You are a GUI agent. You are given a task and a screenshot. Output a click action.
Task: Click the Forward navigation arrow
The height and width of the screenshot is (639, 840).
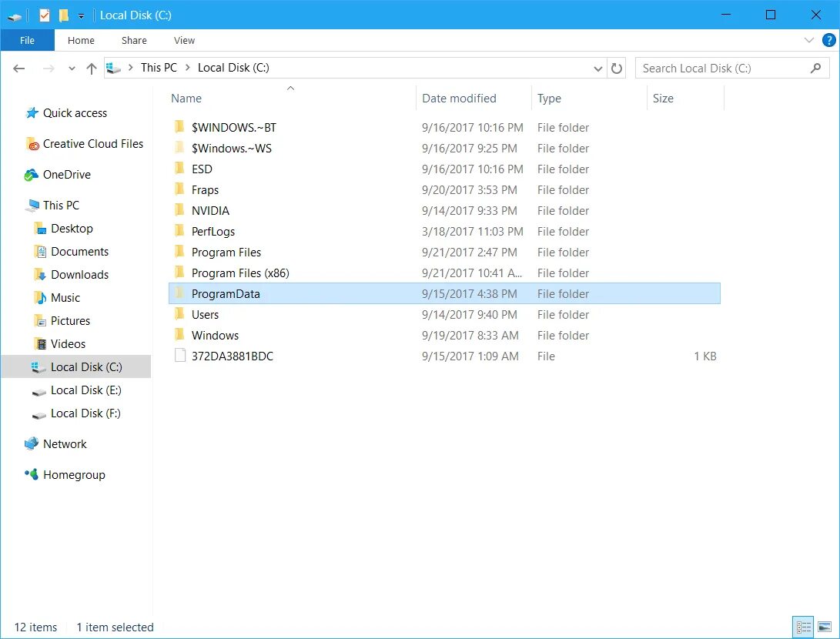pos(49,68)
